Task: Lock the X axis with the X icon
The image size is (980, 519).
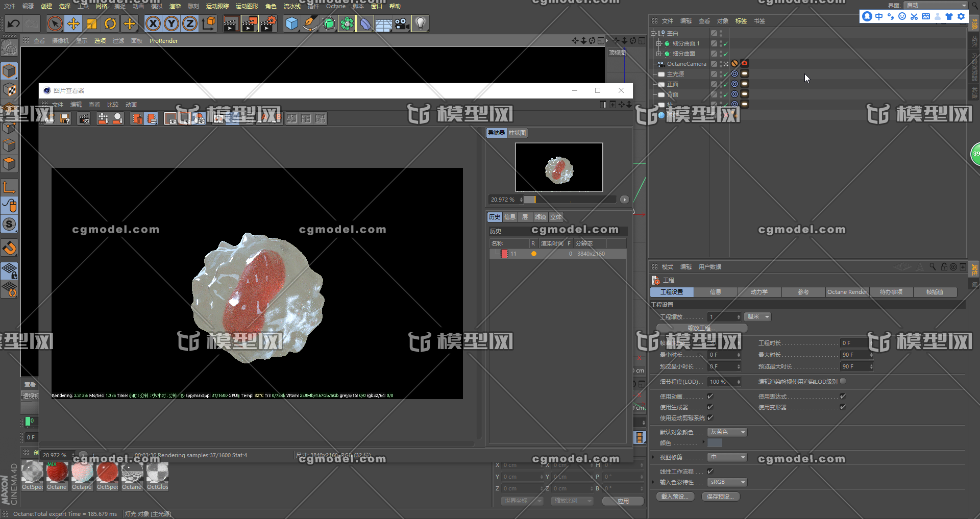Action: pyautogui.click(x=153, y=23)
